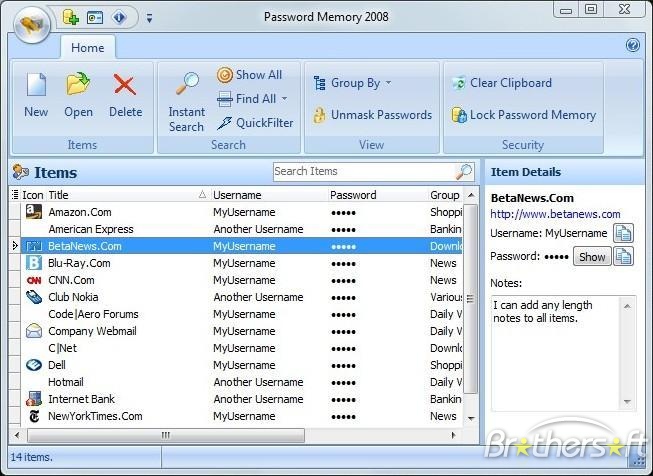Sort by the Username column header
This screenshot has height=476, width=653.
[x=269, y=195]
